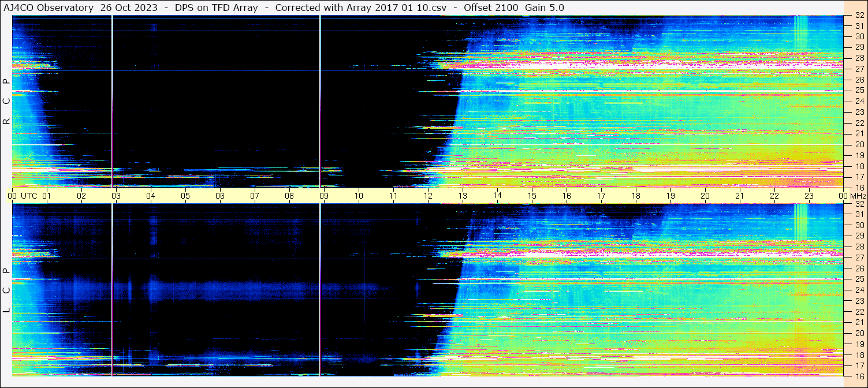868x388 pixels.
Task: Click the 23 hour tick on the time axis
Action: click(809, 196)
